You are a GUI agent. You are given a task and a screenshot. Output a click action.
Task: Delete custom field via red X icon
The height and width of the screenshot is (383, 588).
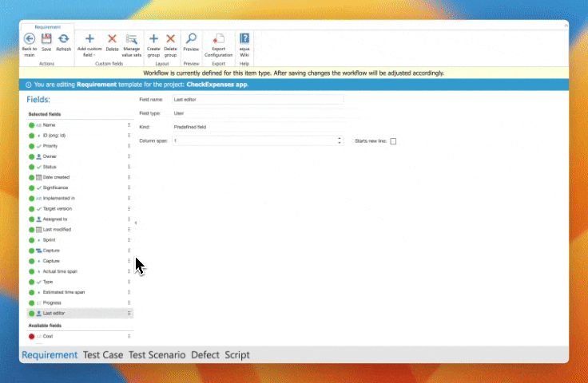coord(112,39)
